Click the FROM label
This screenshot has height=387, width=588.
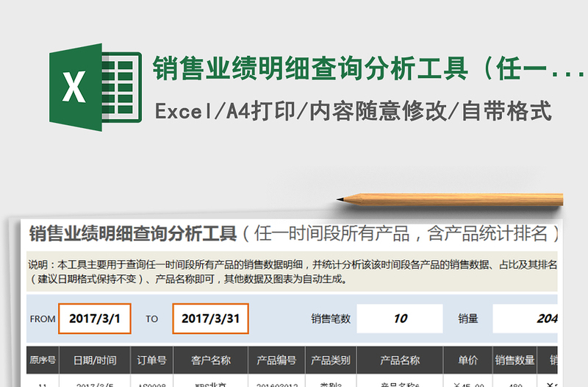[43, 319]
